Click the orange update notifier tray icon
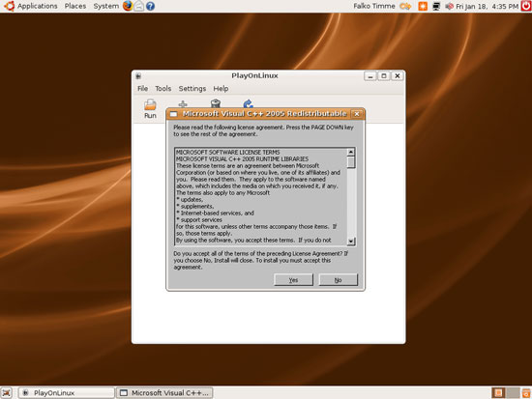This screenshot has height=399, width=532. click(423, 6)
